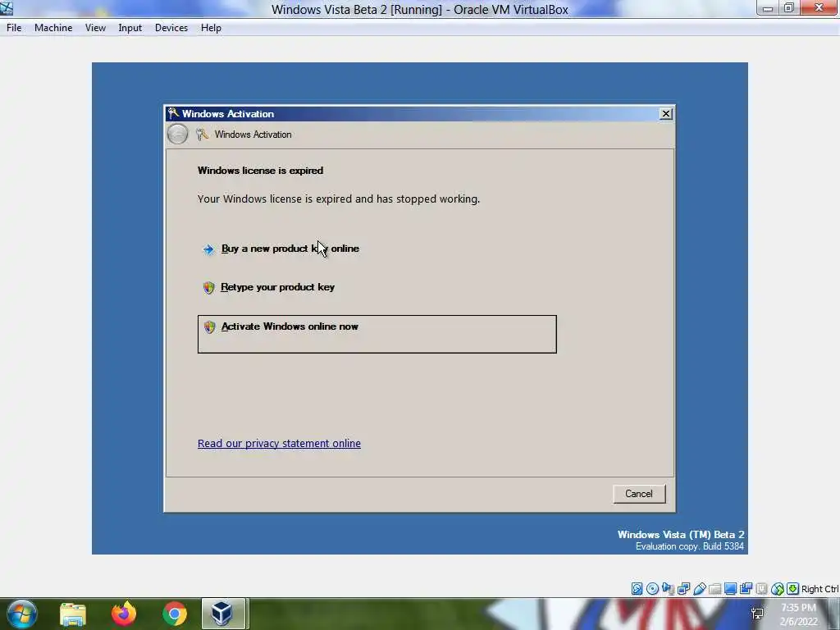Viewport: 840px width, 630px height.
Task: Click the mouse integration status icon
Action: [778, 589]
